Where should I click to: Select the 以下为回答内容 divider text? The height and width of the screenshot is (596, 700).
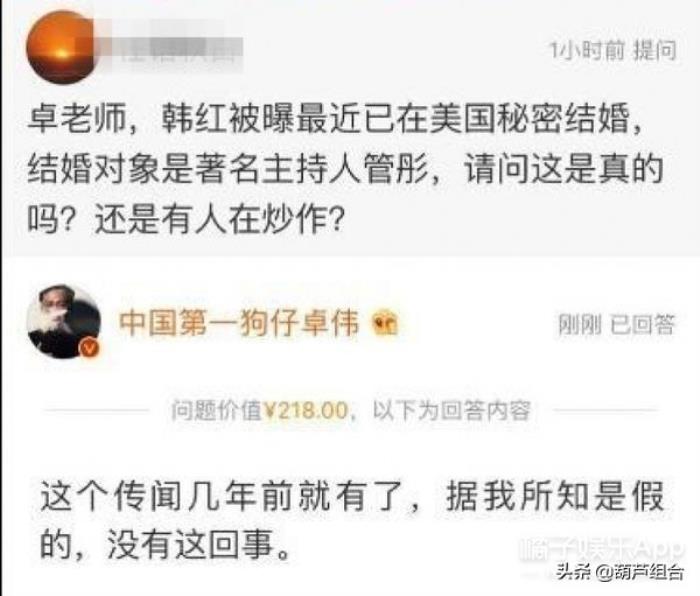(451, 410)
